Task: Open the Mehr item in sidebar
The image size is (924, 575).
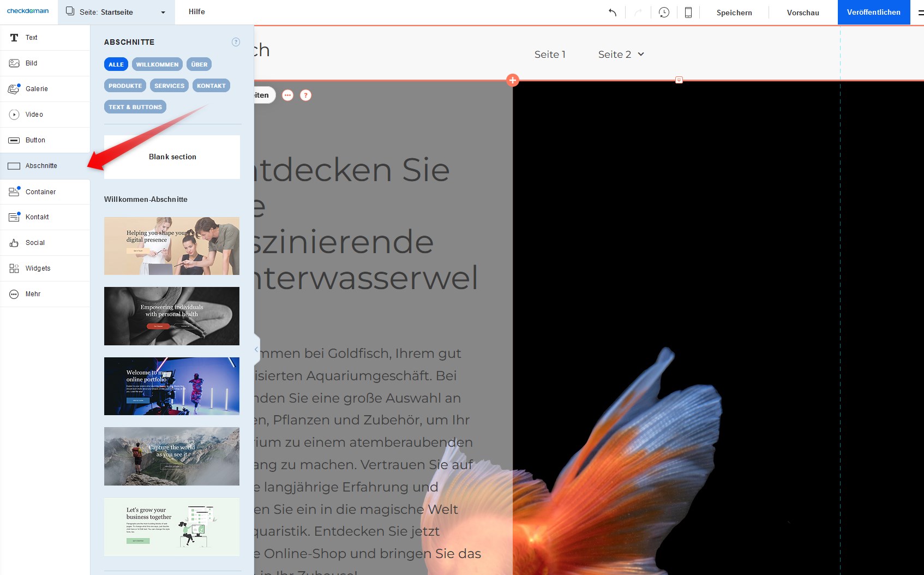Action: pos(33,294)
